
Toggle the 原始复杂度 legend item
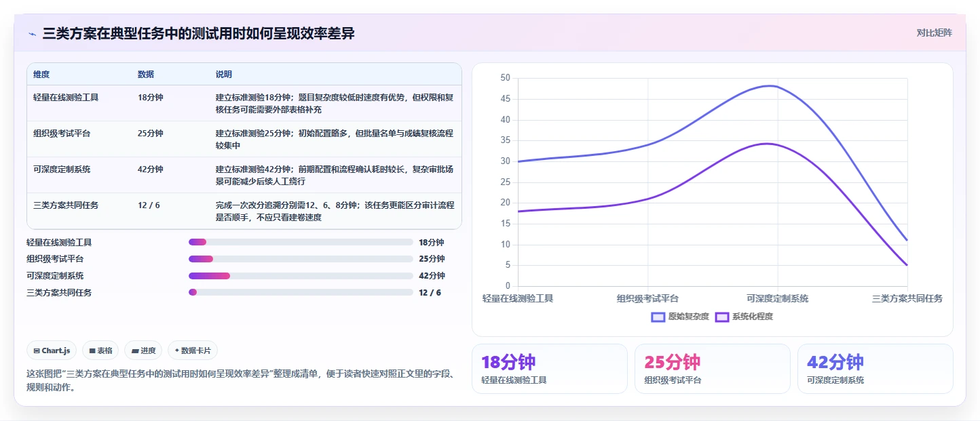[680, 317]
